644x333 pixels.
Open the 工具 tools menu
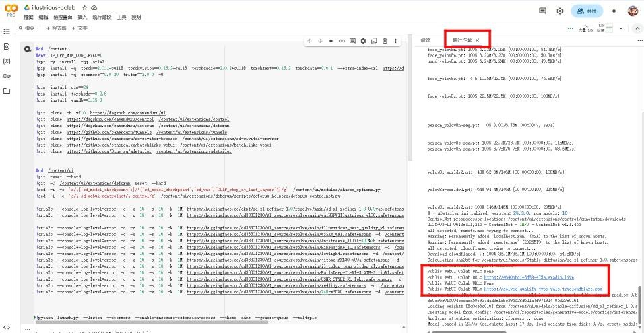click(x=121, y=17)
